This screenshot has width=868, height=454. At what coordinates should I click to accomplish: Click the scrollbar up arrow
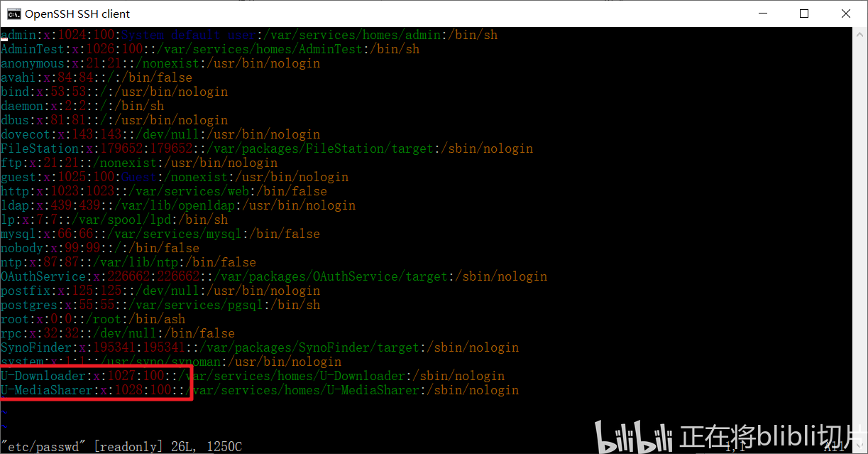pyautogui.click(x=859, y=33)
